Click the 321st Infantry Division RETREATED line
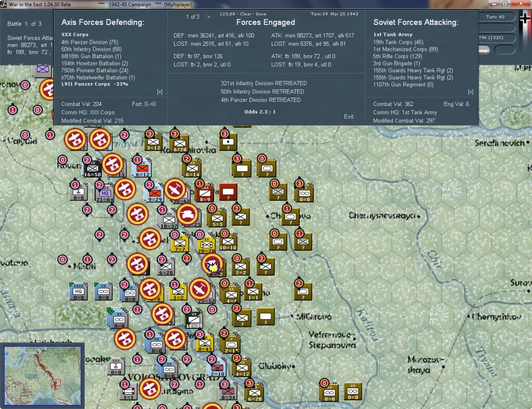 (263, 83)
